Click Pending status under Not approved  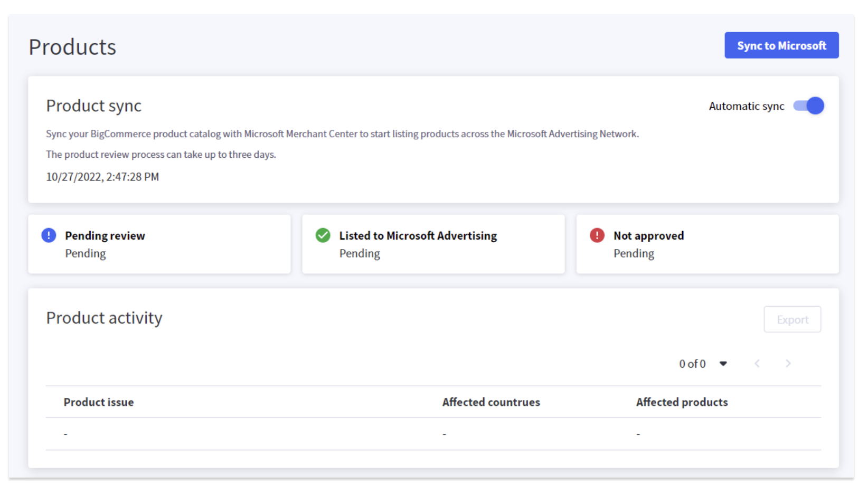click(x=634, y=254)
